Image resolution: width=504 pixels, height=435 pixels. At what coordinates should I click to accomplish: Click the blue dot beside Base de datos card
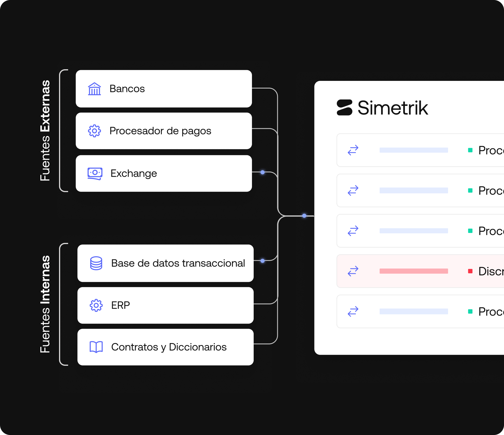(262, 261)
